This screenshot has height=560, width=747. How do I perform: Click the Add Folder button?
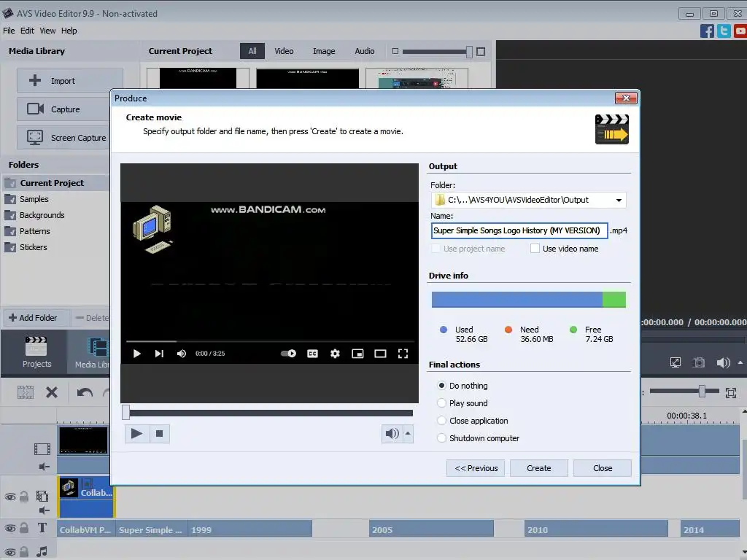pyautogui.click(x=37, y=318)
